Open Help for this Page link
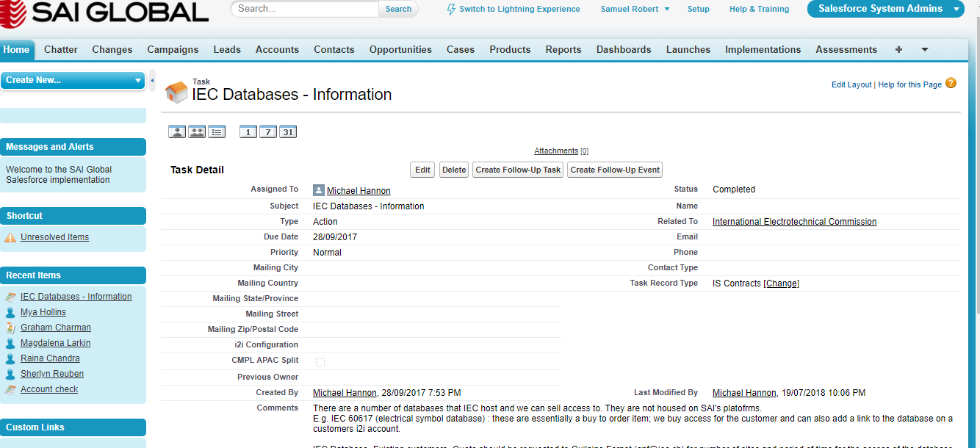Screen dimensions: 980x448 pos(909,84)
